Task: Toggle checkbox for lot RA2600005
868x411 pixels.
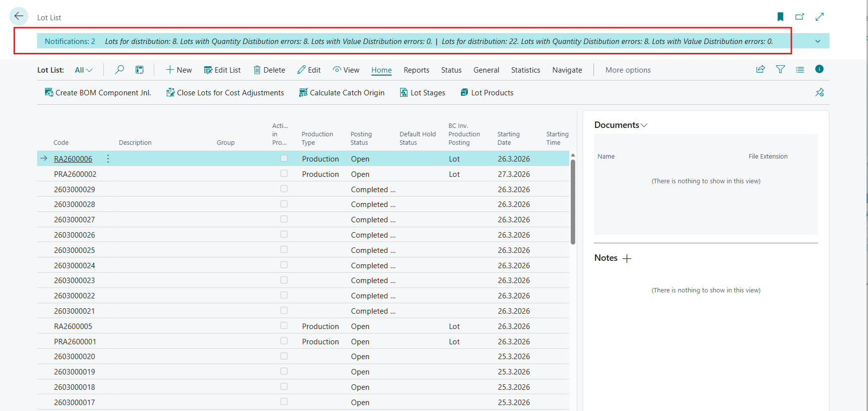Action: click(284, 326)
